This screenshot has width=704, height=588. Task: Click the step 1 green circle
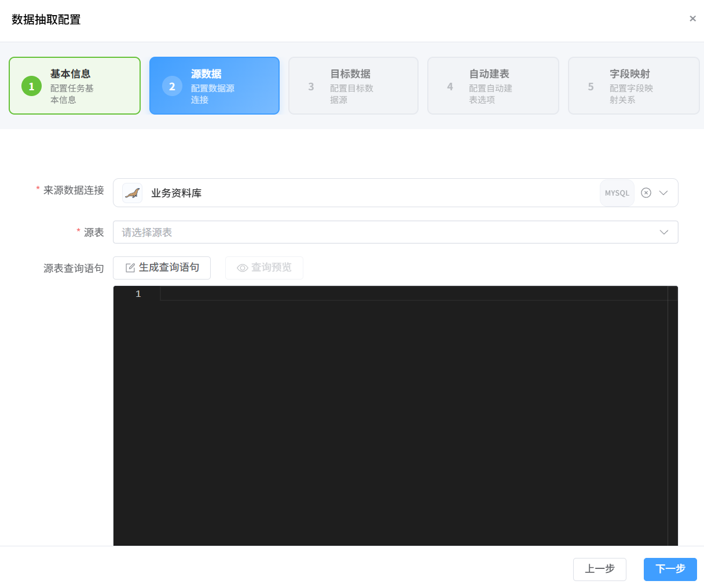point(32,86)
